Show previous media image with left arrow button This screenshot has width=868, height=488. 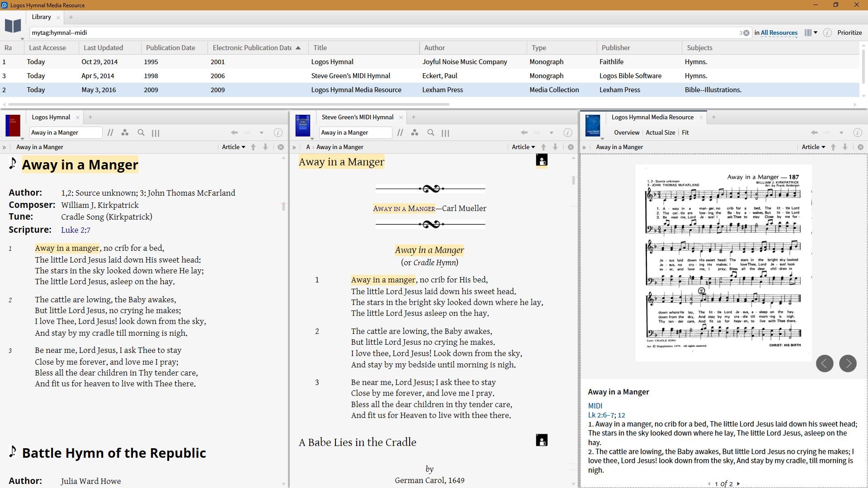coord(825,363)
